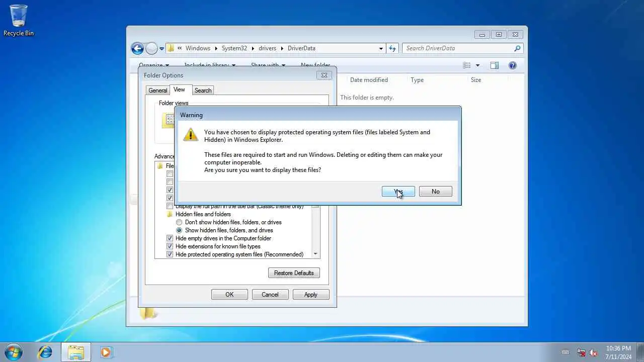This screenshot has width=644, height=362.
Task: Click the folder icon in the address bar
Action: (x=171, y=48)
